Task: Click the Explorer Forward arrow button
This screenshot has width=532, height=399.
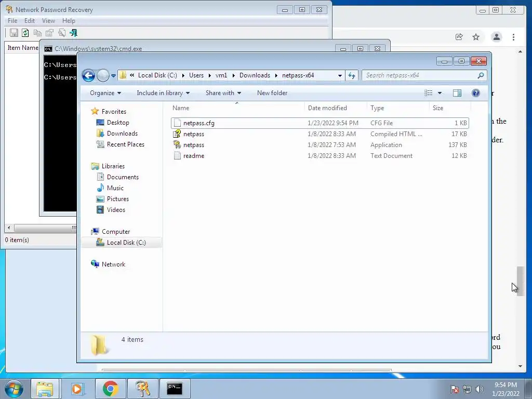Action: [103, 75]
